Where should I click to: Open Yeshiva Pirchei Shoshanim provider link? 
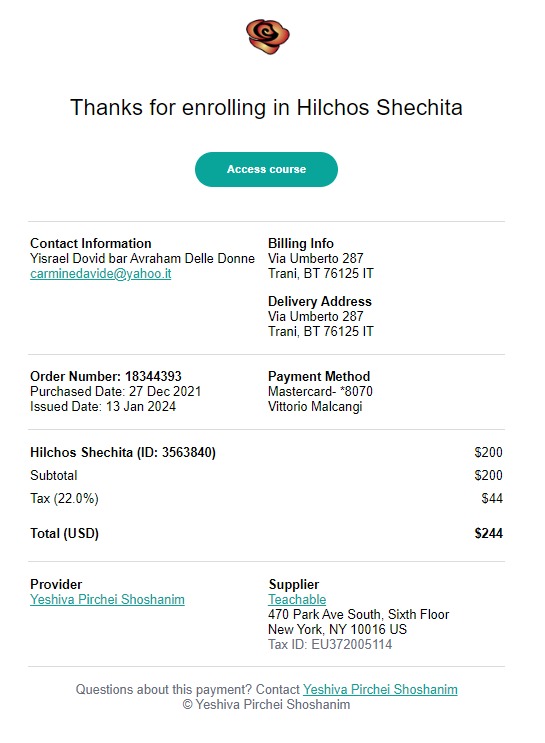[107, 599]
